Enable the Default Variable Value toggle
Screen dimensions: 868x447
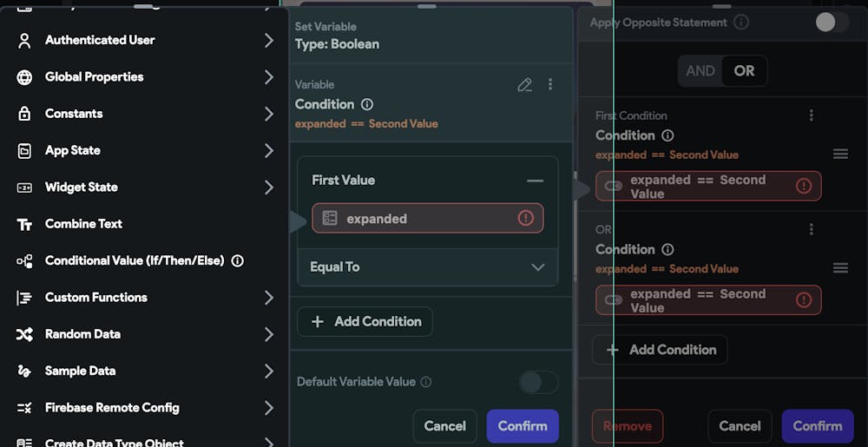point(538,382)
